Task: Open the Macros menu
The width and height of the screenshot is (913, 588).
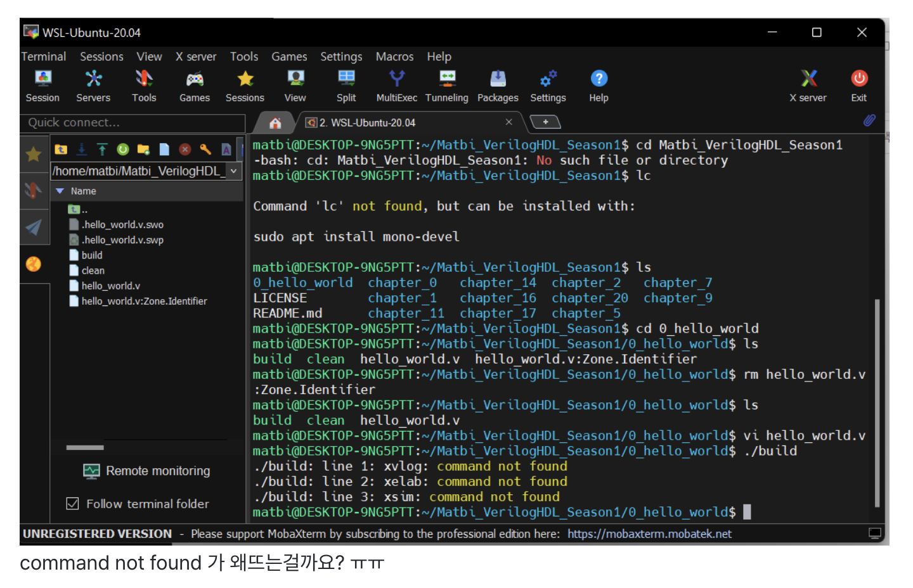Action: click(394, 56)
